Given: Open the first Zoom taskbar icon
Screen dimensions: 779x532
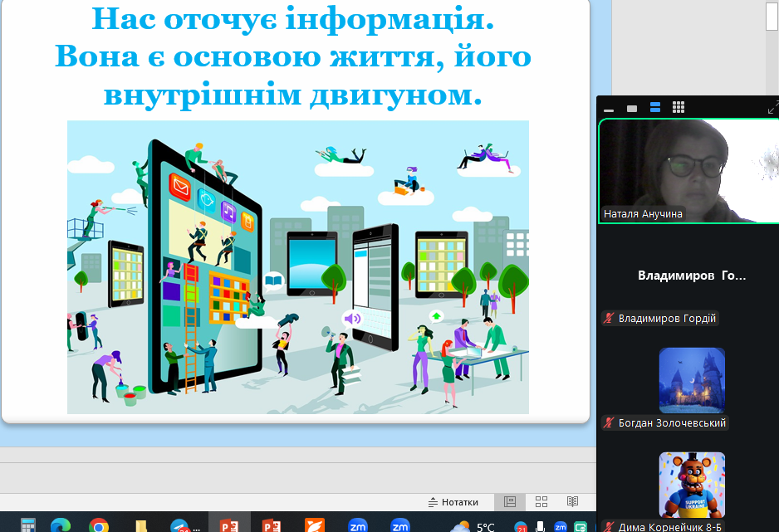Looking at the screenshot, I should (358, 525).
